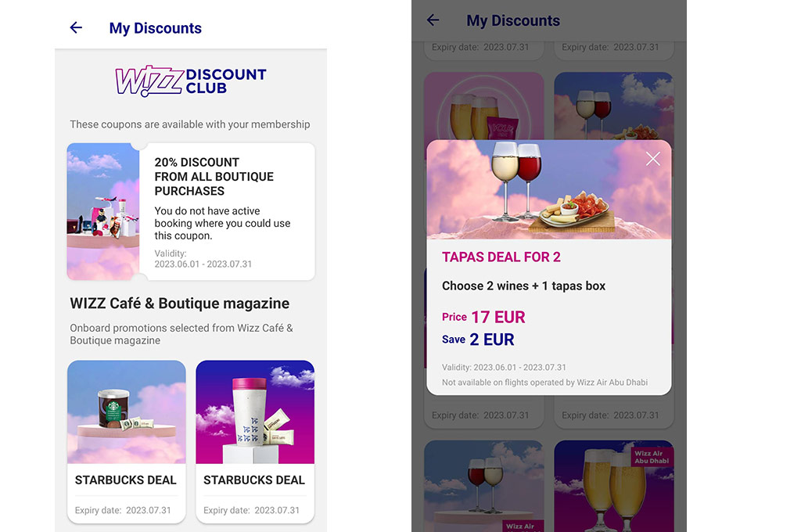Image resolution: width=801 pixels, height=532 pixels.
Task: Select the second Starbucks Deal title
Action: pyautogui.click(x=254, y=480)
